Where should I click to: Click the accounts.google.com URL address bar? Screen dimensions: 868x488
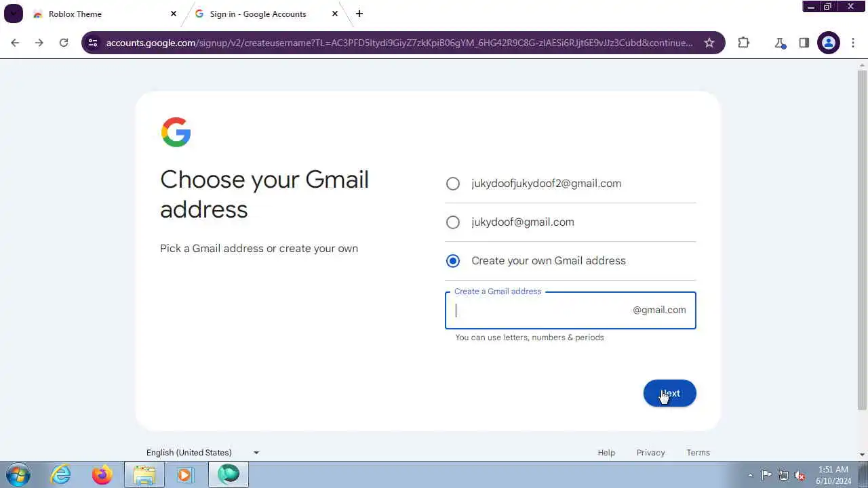pos(399,43)
